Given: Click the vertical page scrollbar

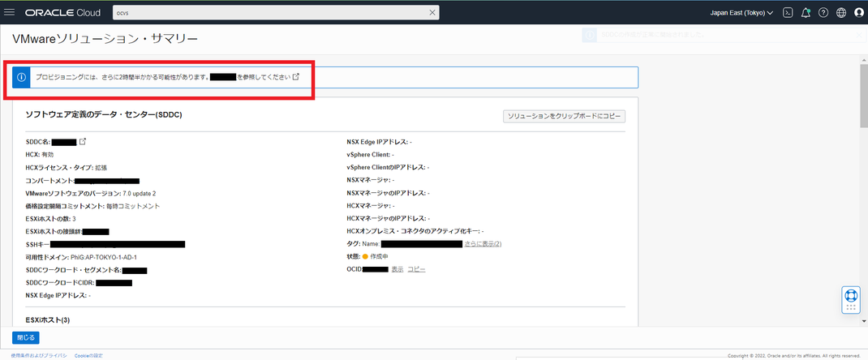Looking at the screenshot, I should [x=864, y=188].
